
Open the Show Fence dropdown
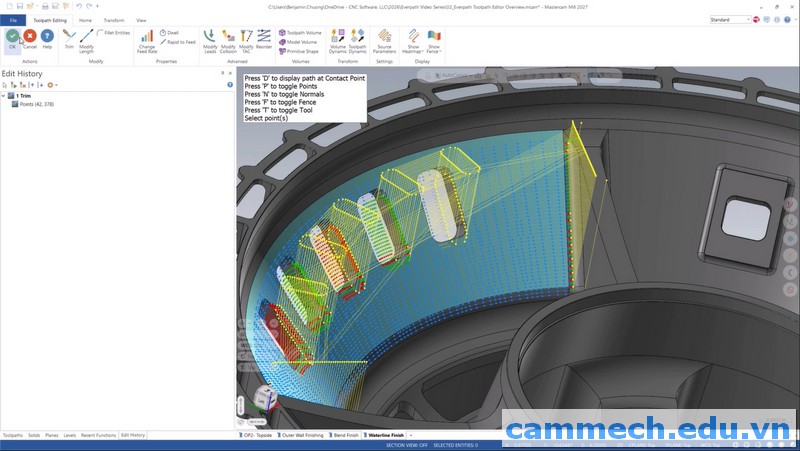pyautogui.click(x=434, y=41)
